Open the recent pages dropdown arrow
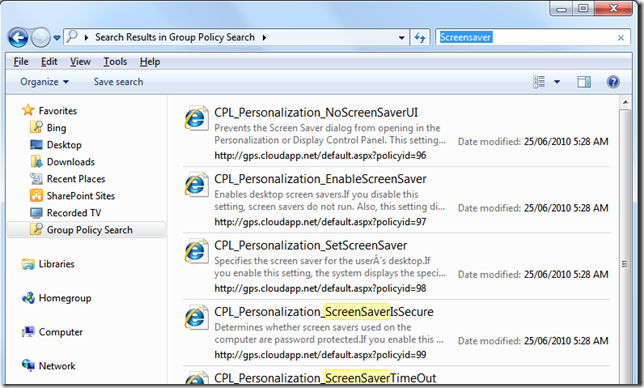The width and height of the screenshot is (644, 388). coord(57,38)
